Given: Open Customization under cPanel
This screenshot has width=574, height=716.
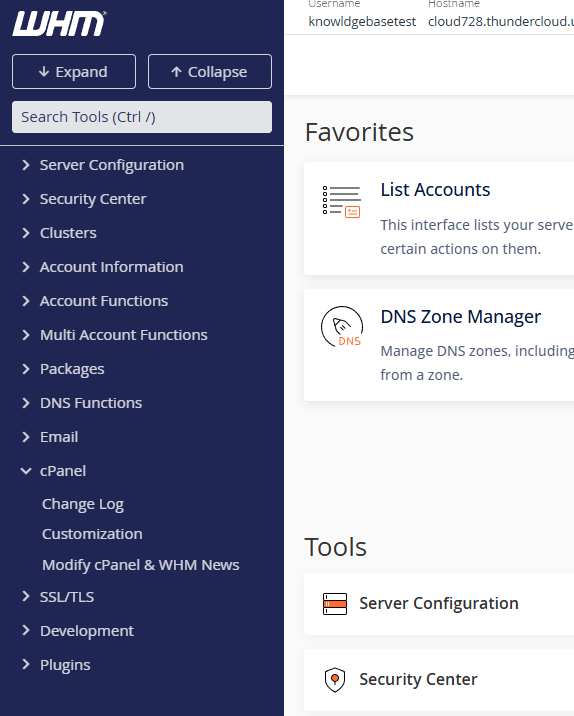Looking at the screenshot, I should (92, 534).
